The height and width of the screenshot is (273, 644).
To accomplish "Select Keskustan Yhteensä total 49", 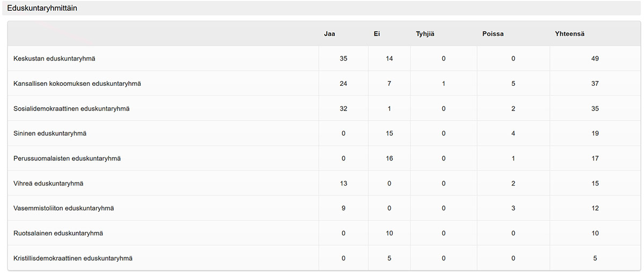I will click(x=595, y=58).
